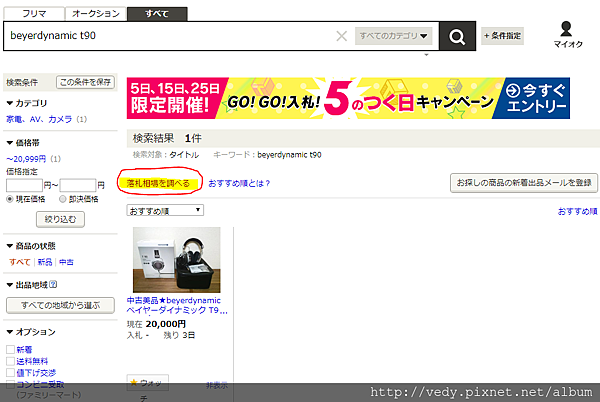Screen dimensions: 600x402
Task: Click the 5のつく日キャンペーン banner
Action: (348, 98)
